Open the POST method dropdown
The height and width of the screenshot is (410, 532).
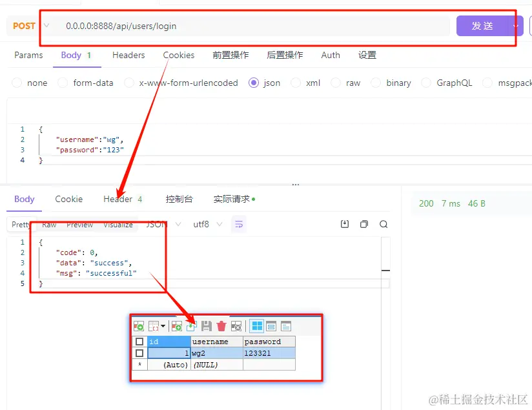(31, 26)
